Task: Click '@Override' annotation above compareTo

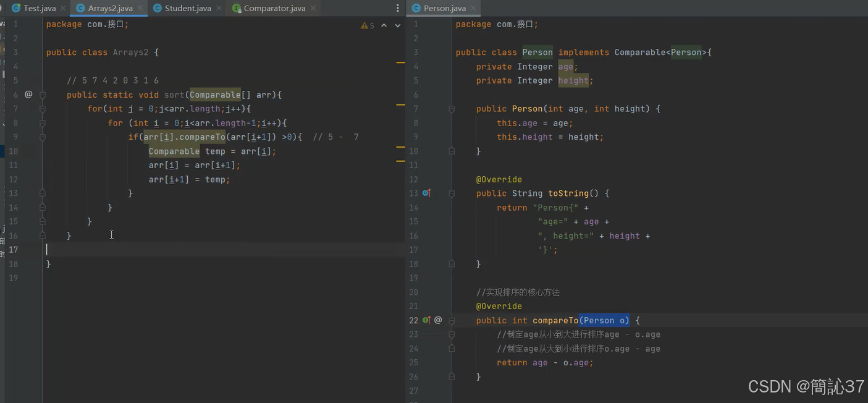Action: tap(499, 307)
